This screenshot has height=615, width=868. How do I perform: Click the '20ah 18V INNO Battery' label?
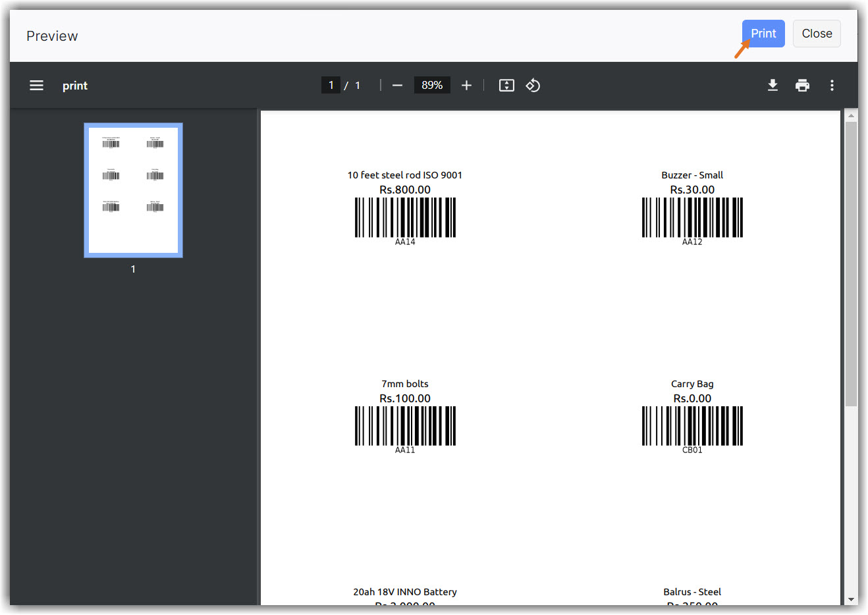tap(405, 592)
